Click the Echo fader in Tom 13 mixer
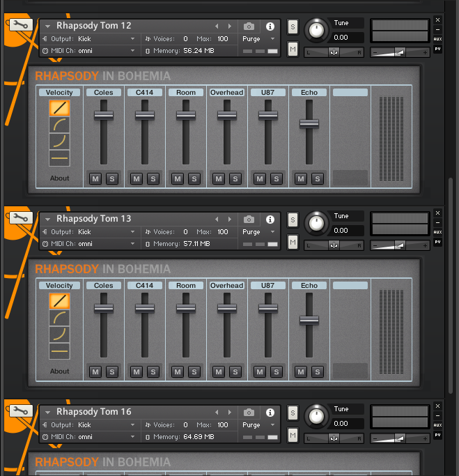 click(309, 320)
